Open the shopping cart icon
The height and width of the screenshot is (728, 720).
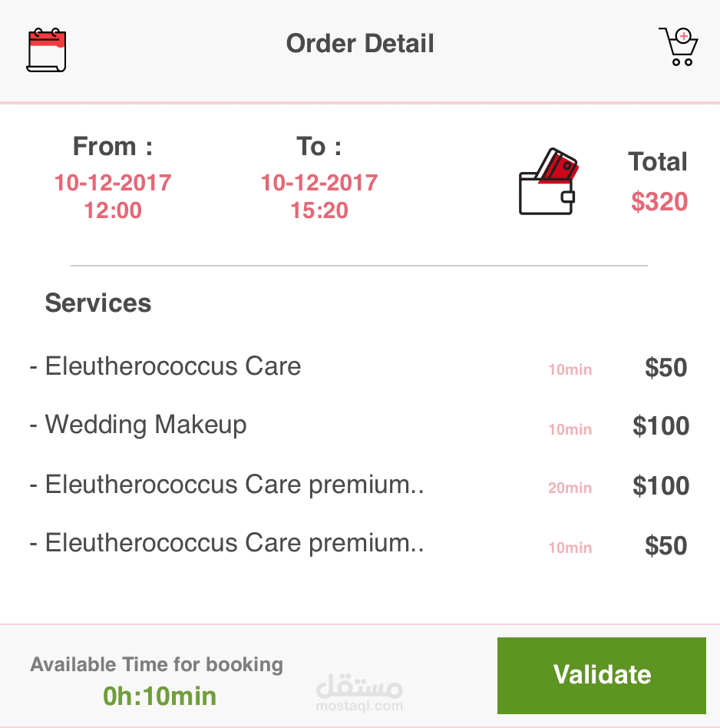click(678, 47)
